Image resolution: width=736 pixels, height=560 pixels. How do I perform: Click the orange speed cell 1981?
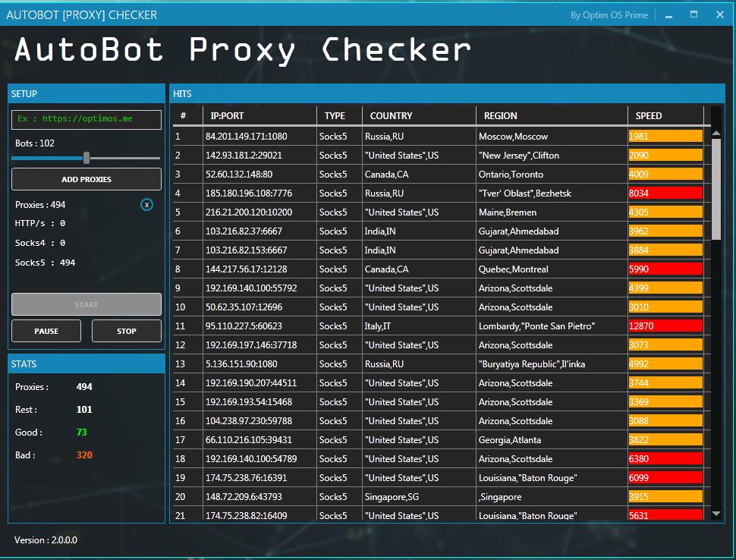click(665, 136)
